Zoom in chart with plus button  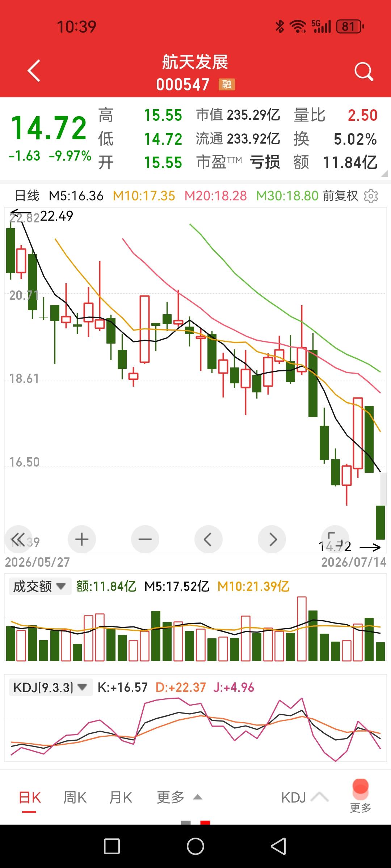click(82, 539)
